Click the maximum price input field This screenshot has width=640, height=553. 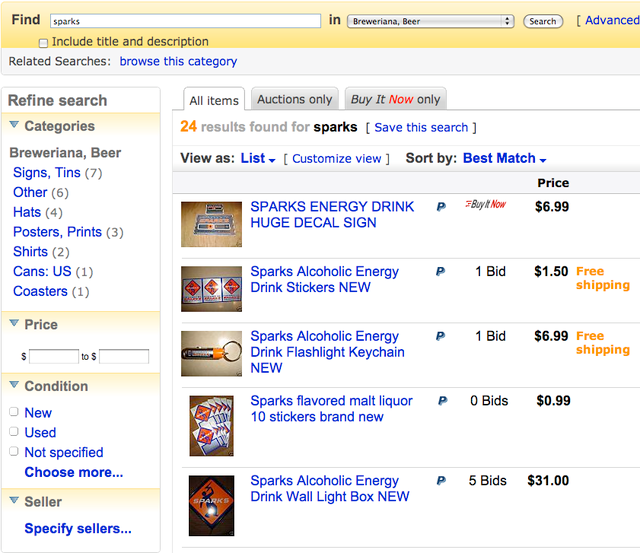(x=124, y=357)
